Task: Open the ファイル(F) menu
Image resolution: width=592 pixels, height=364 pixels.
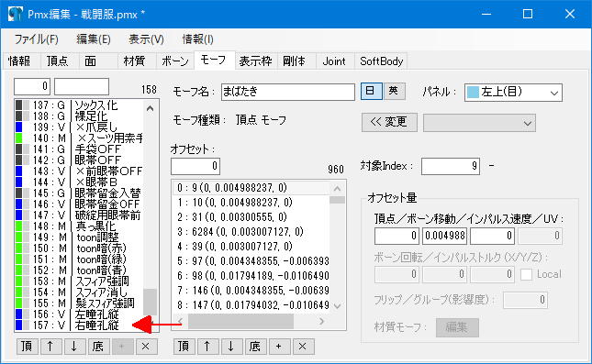Action: tap(36, 39)
